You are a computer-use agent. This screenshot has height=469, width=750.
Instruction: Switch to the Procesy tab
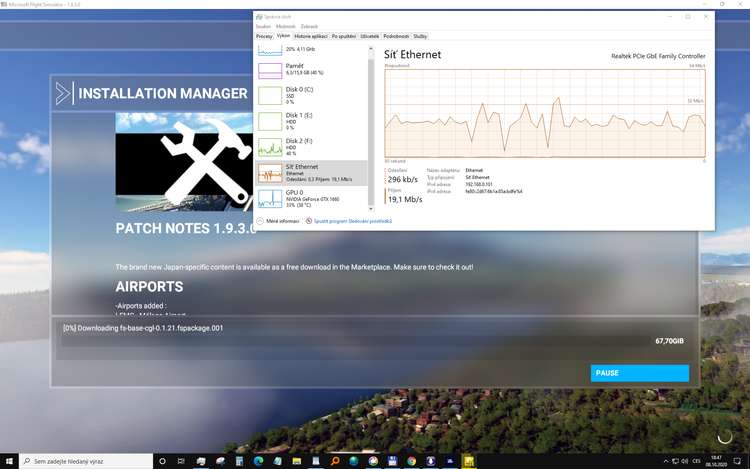pos(264,36)
